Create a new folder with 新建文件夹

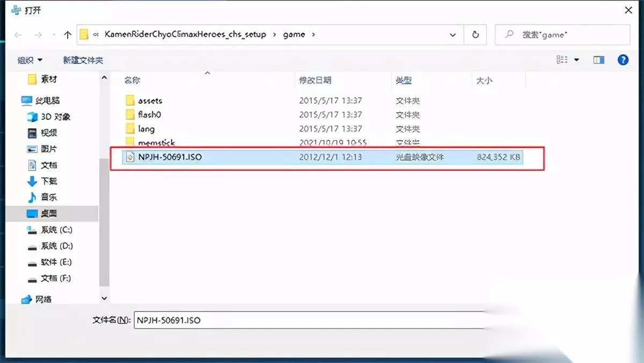coord(83,60)
